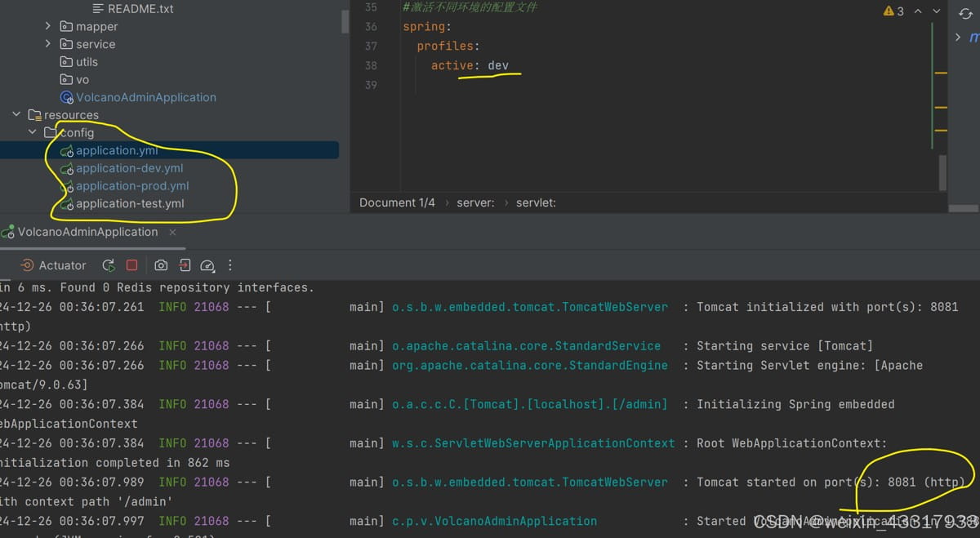Jump to next highlighted warning arrow
980x538 pixels.
(937, 11)
